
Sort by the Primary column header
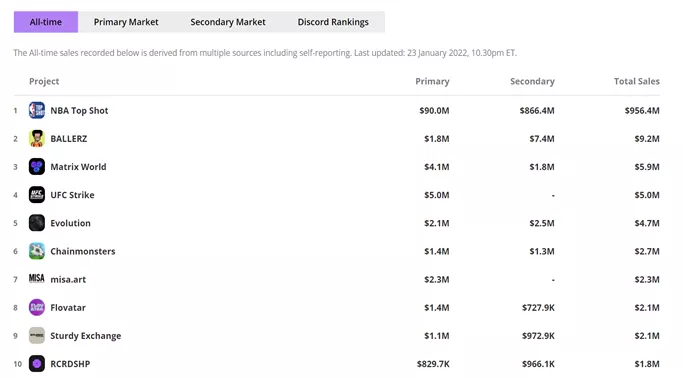click(x=432, y=81)
